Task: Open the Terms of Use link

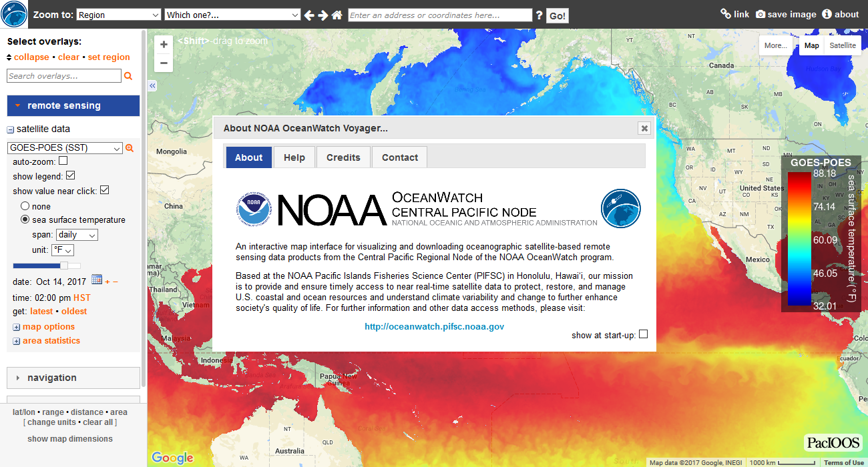Action: (844, 463)
